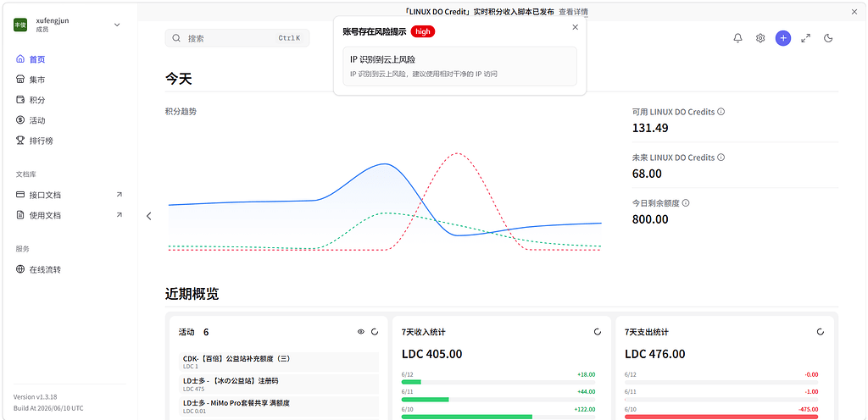Viewport: 868px width, 420px height.
Task: Click the globe icon beside 在线流转
Action: point(20,269)
